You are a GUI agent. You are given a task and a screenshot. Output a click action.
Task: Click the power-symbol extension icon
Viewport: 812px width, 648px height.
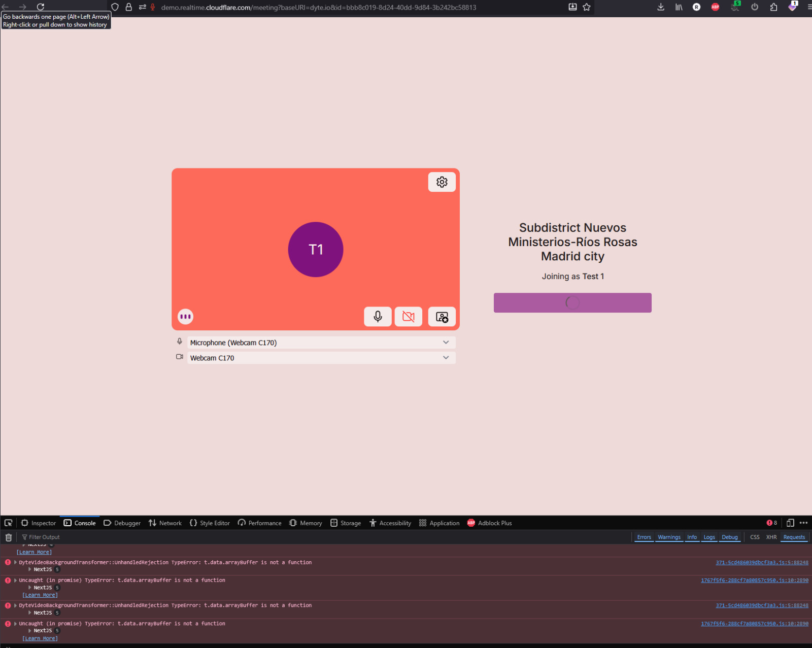pyautogui.click(x=755, y=7)
